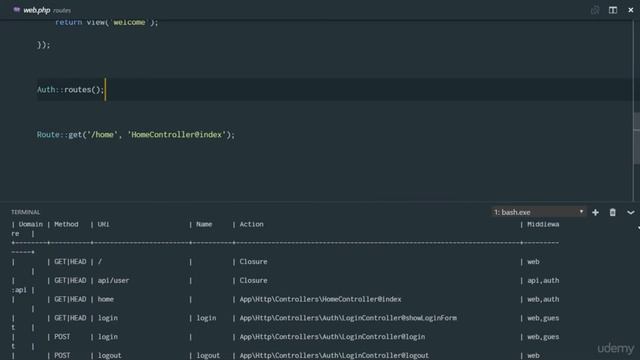Click LoginController@showLoginForm action text

click(x=348, y=318)
